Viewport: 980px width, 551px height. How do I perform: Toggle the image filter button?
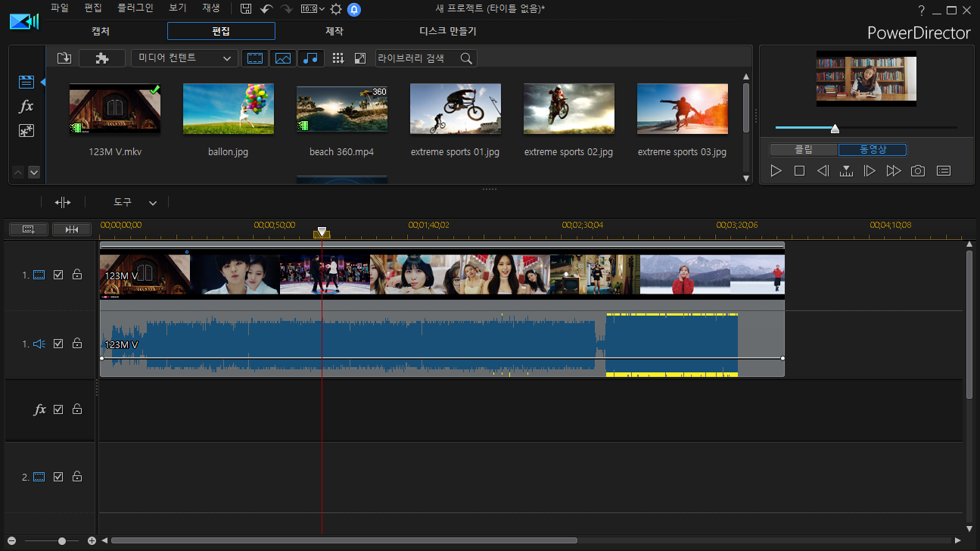(283, 58)
